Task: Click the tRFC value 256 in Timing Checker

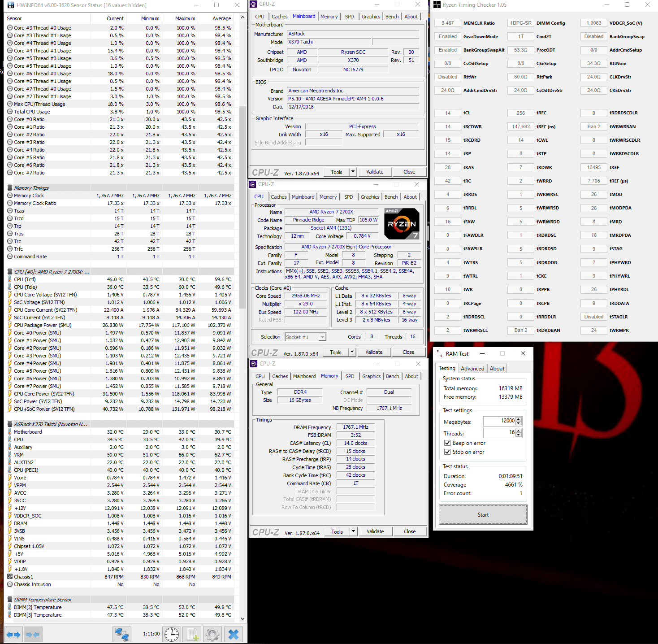Action: pos(521,113)
